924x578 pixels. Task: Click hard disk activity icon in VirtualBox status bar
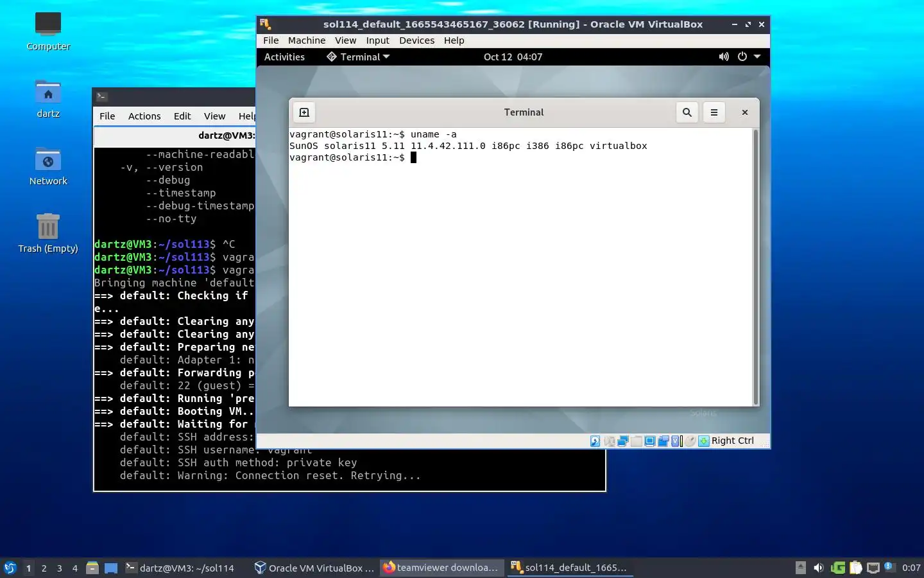click(x=595, y=441)
